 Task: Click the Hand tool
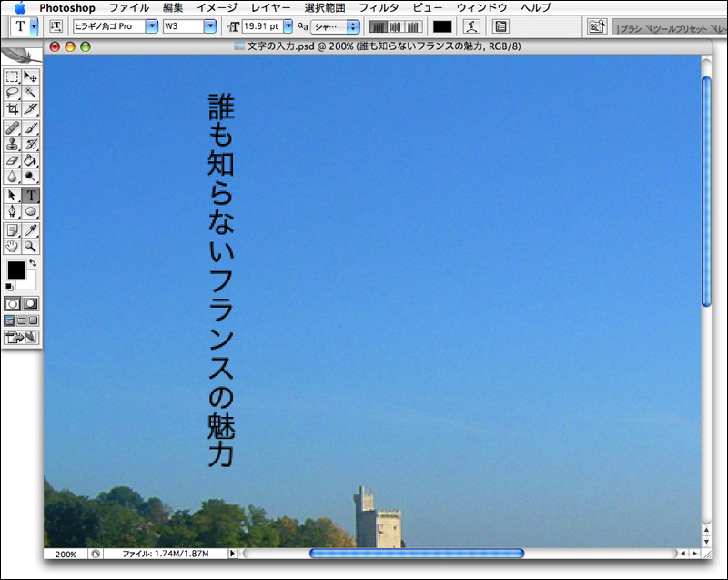(x=12, y=246)
